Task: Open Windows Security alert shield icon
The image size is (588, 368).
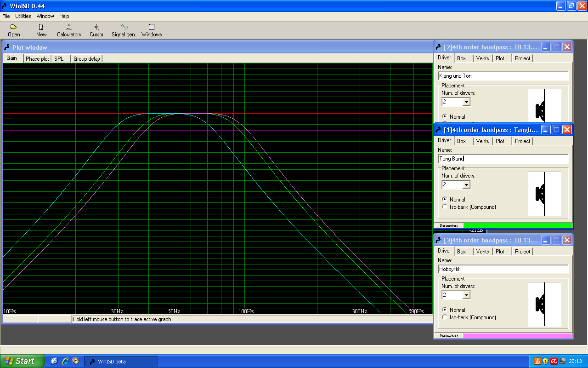Action: [x=546, y=361]
